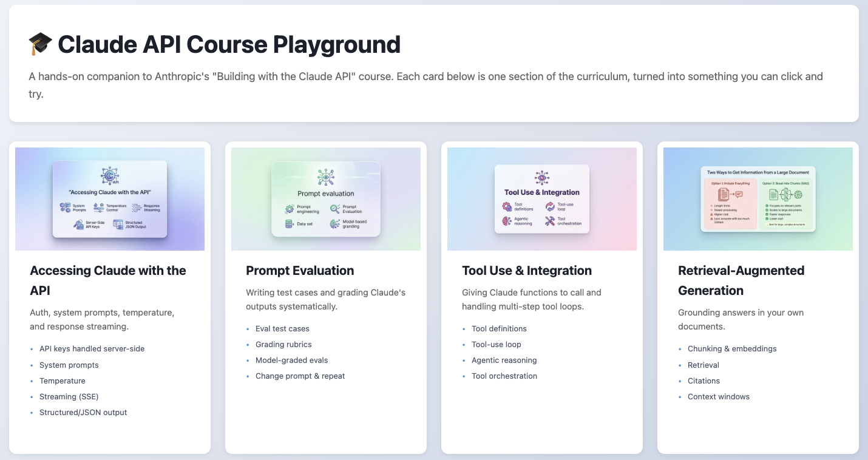Click the 'Tool orchestration' bullet in the list
868x460 pixels.
point(504,376)
